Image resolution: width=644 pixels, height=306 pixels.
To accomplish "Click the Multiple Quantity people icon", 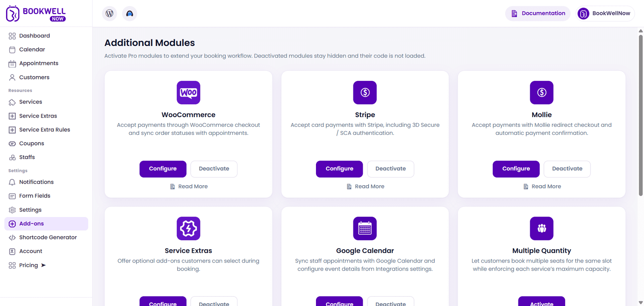I will pyautogui.click(x=542, y=228).
